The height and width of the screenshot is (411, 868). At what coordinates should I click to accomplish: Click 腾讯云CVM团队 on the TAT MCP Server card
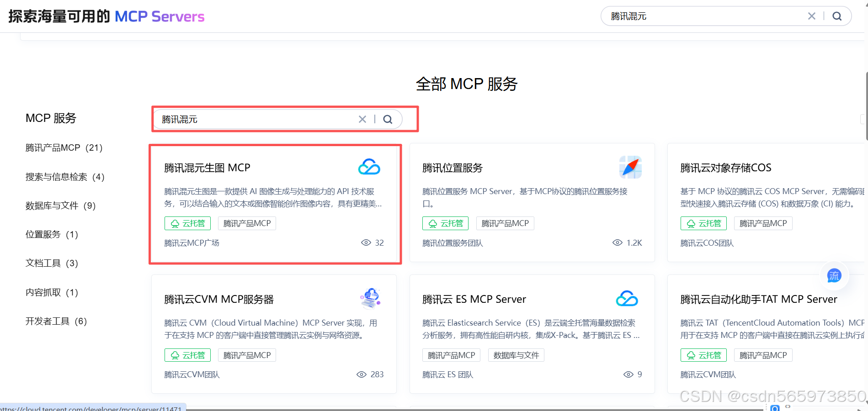[708, 374]
